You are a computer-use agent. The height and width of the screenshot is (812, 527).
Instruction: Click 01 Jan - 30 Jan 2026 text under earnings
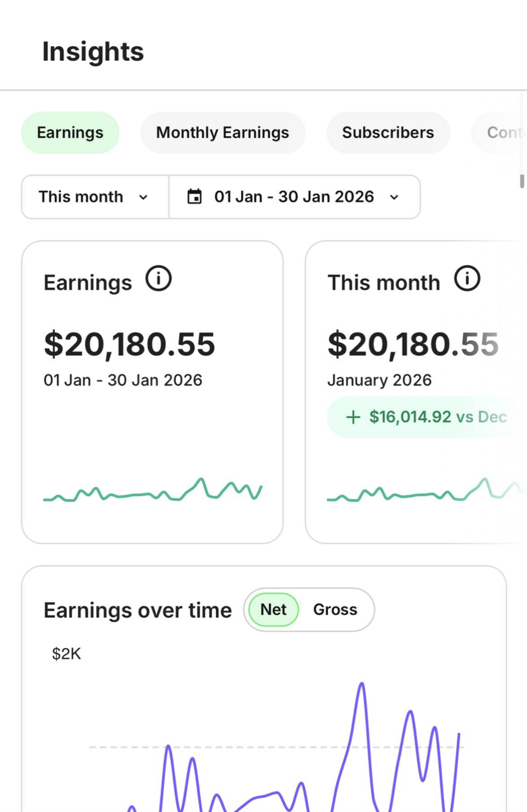coord(123,380)
